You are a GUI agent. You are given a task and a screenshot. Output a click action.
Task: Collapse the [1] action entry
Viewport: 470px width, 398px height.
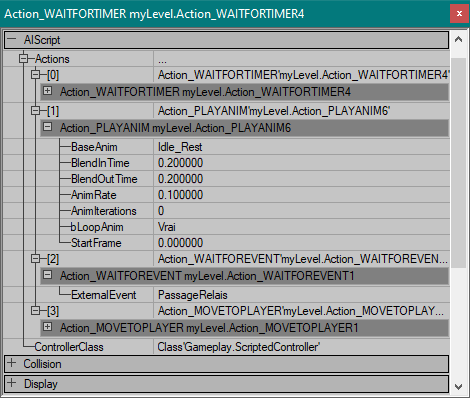pos(35,110)
